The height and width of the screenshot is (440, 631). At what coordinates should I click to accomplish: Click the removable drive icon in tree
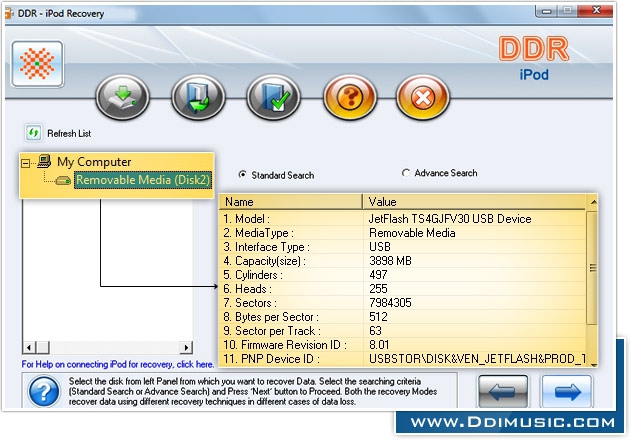tap(63, 180)
